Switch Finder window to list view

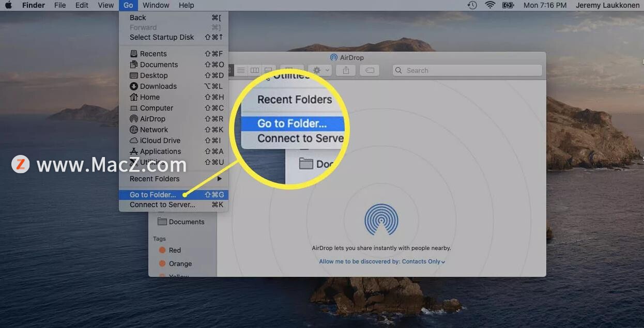(241, 70)
